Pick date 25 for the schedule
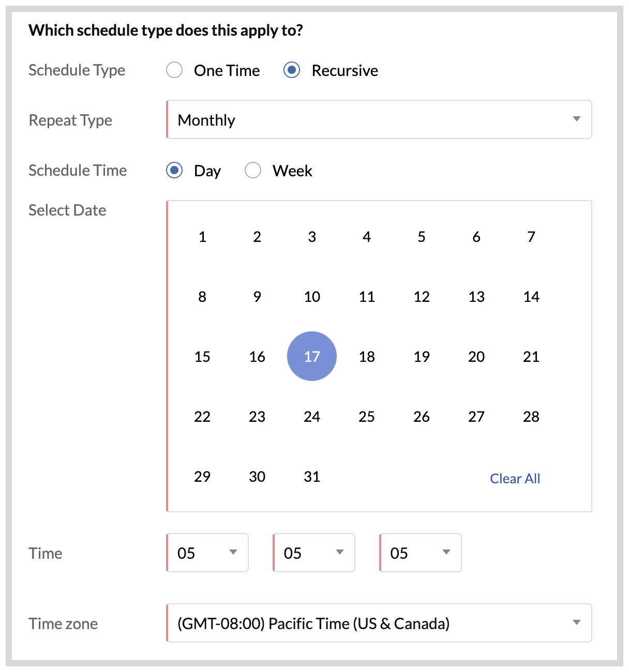This screenshot has width=629, height=672. 367,417
